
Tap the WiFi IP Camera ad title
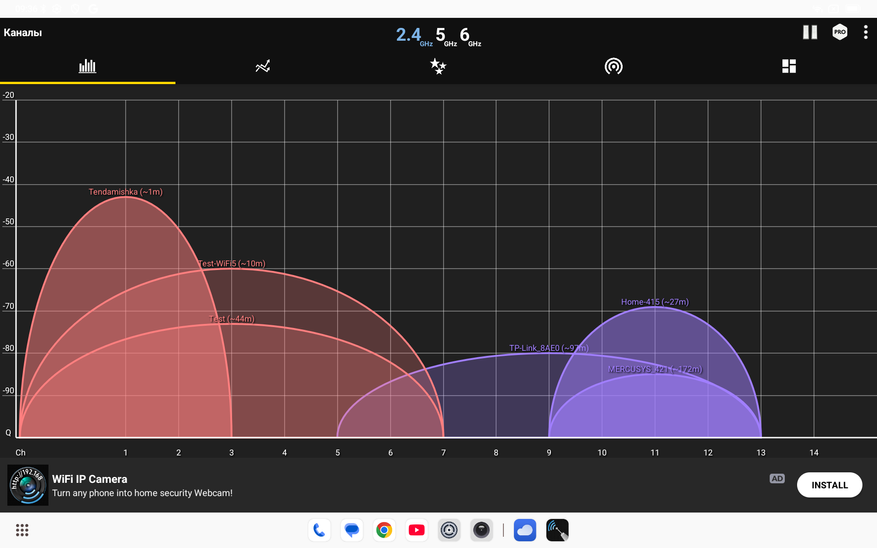pyautogui.click(x=89, y=479)
